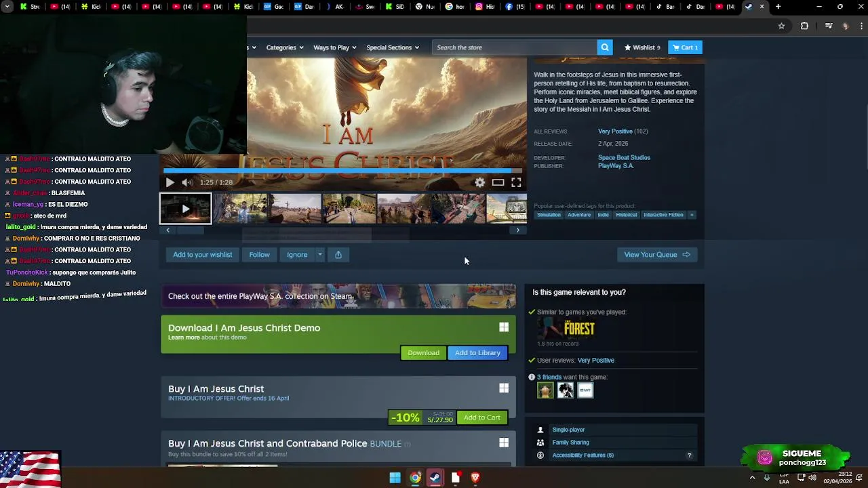Image resolution: width=868 pixels, height=488 pixels.
Task: Click the accessibility help question mark
Action: pyautogui.click(x=689, y=455)
